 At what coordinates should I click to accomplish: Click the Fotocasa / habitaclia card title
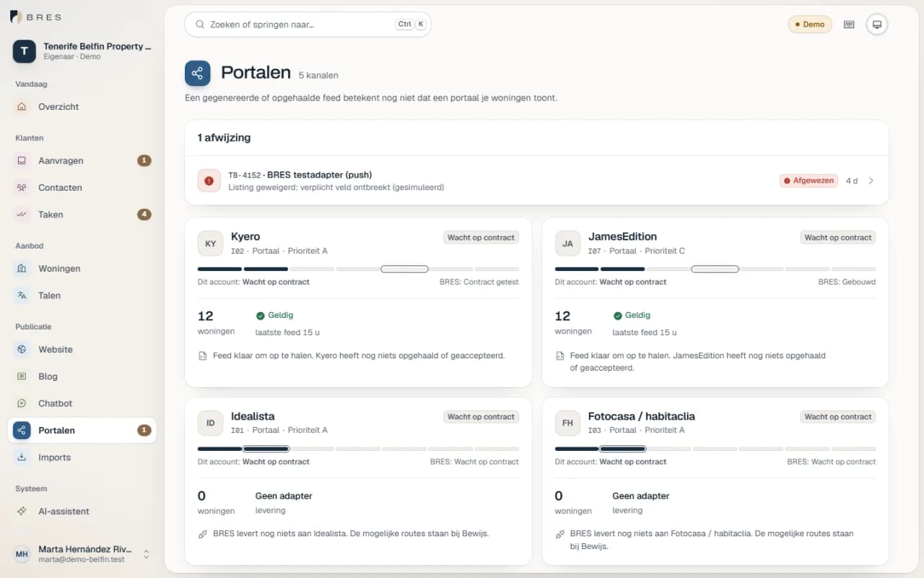click(x=642, y=417)
